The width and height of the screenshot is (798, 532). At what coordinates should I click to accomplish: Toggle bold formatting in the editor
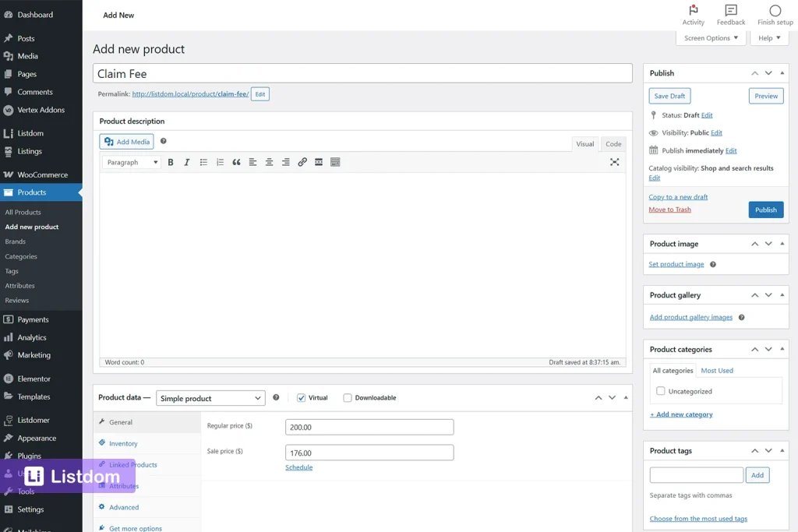[171, 162]
